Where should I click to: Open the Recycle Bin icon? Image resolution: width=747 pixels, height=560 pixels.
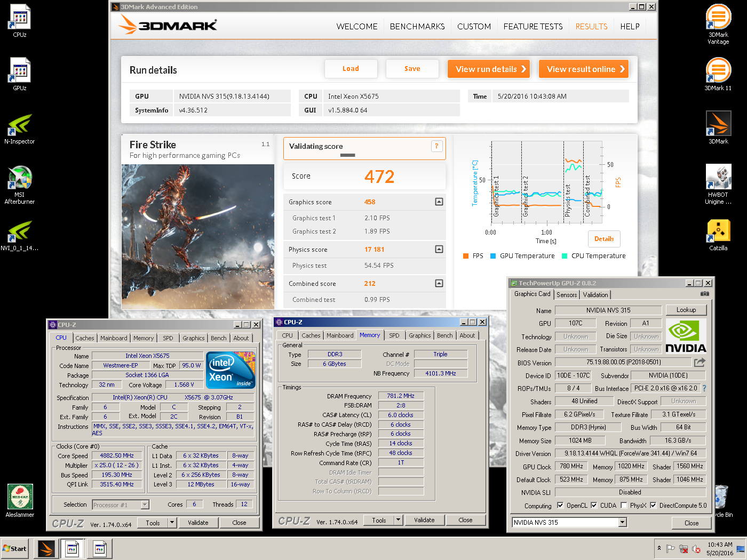pos(722,500)
